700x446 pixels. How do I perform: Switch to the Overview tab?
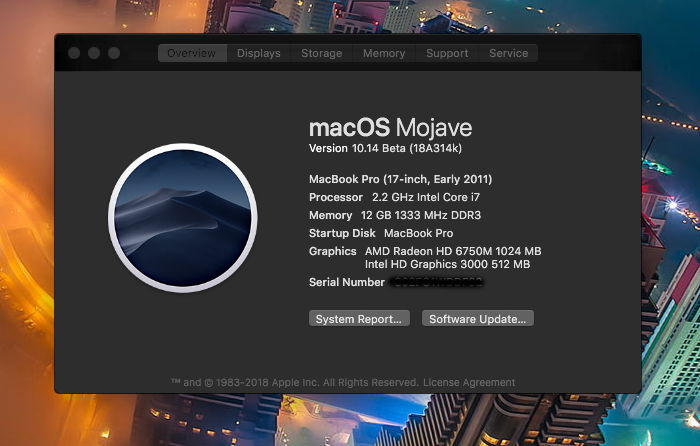pyautogui.click(x=192, y=53)
